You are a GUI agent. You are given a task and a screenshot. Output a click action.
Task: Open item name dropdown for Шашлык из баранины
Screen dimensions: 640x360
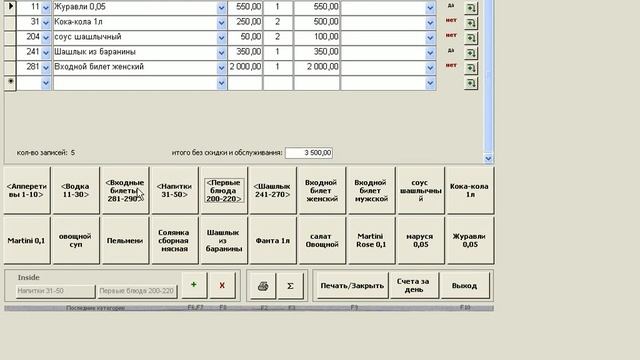tap(221, 53)
